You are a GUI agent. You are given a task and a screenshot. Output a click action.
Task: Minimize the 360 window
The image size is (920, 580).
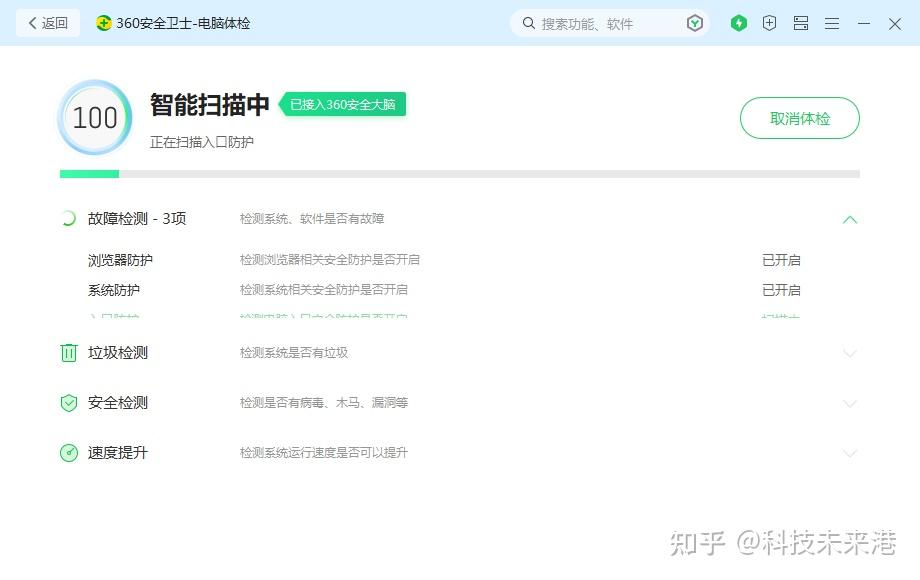coord(864,23)
